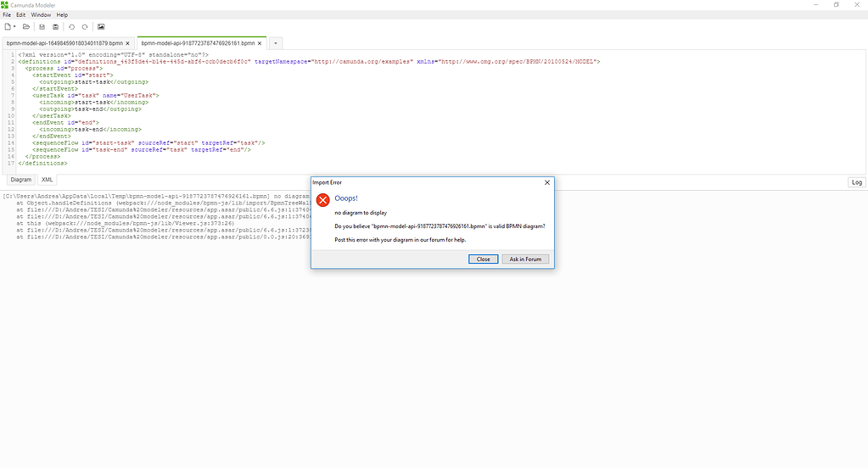This screenshot has width=868, height=468.
Task: Click the sequenceFlow id="start-task" line
Action: [x=148, y=142]
